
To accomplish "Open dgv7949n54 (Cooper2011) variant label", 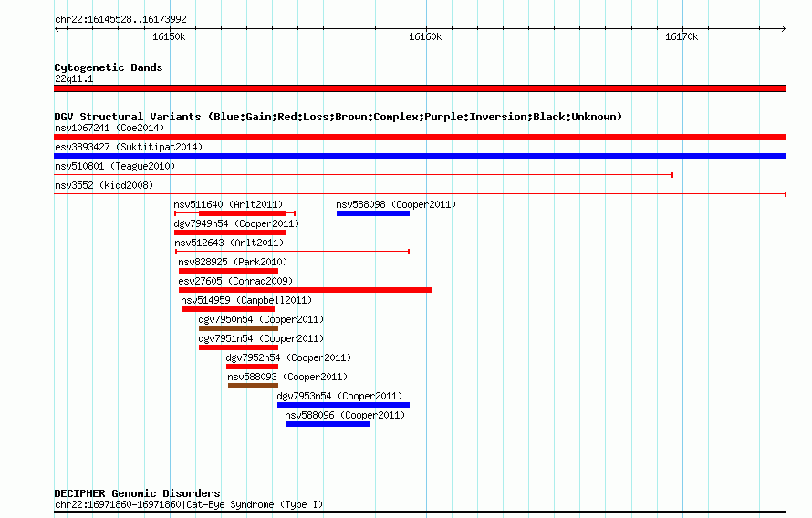I will [x=236, y=223].
